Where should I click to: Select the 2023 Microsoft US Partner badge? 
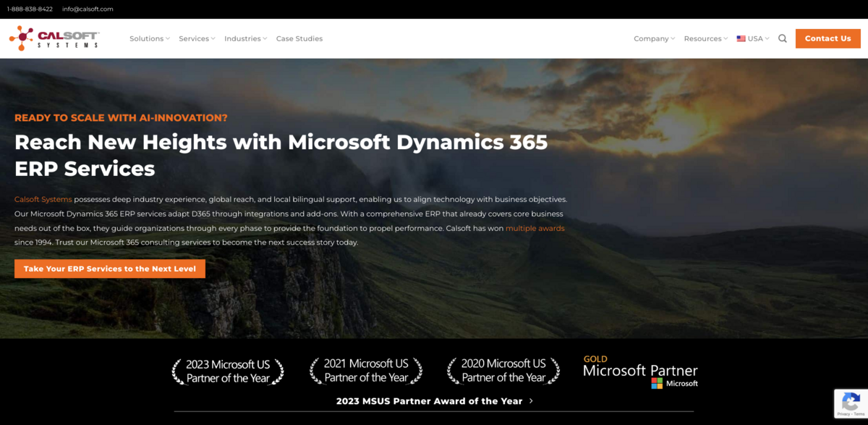point(228,371)
